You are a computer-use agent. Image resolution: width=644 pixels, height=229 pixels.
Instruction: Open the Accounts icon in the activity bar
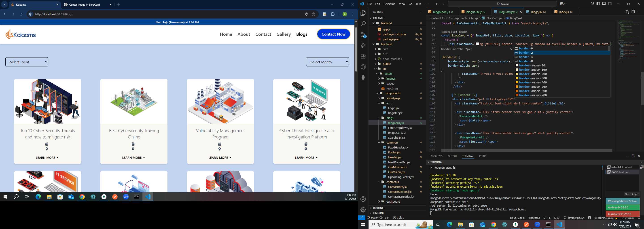coord(363,199)
